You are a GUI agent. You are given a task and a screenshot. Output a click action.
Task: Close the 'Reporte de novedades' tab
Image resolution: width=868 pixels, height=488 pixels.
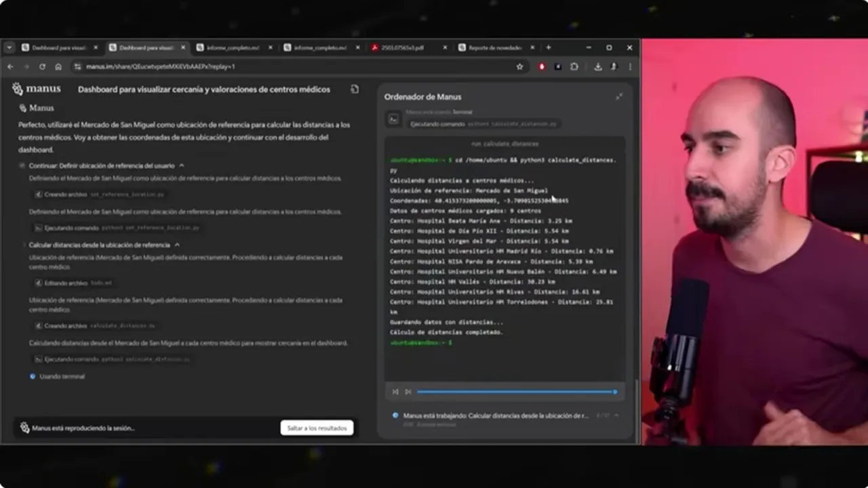click(532, 47)
